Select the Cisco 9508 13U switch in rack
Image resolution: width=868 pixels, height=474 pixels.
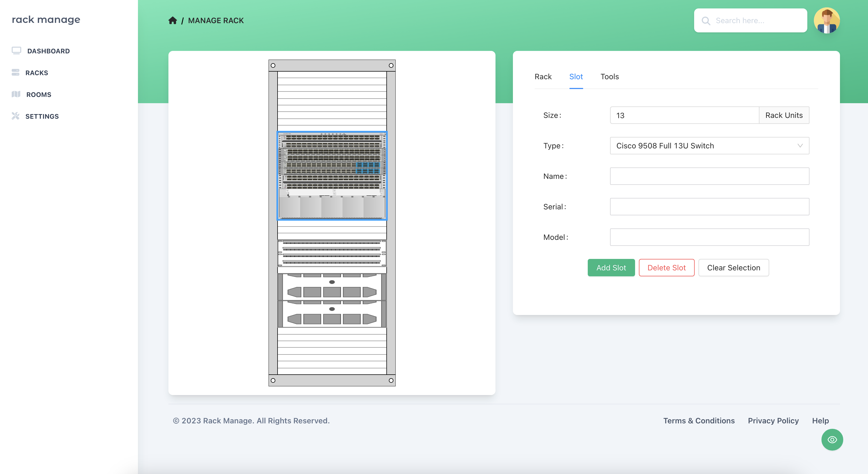332,176
